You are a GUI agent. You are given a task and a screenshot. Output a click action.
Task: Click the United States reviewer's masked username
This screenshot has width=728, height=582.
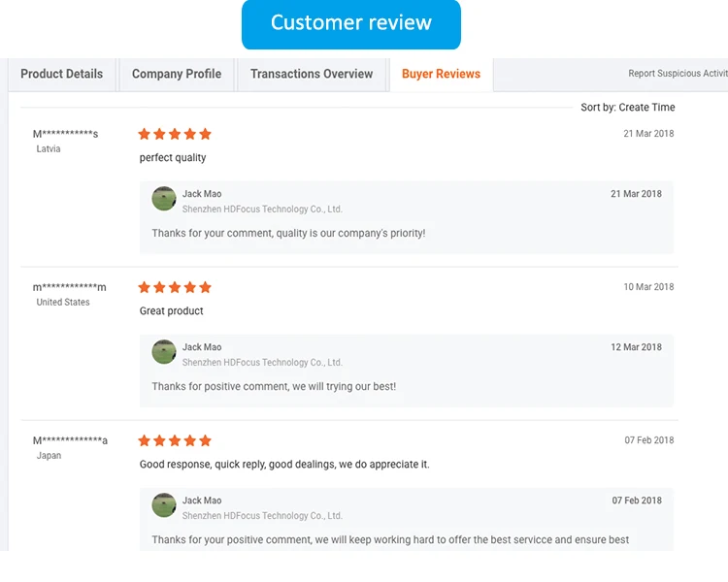(69, 287)
